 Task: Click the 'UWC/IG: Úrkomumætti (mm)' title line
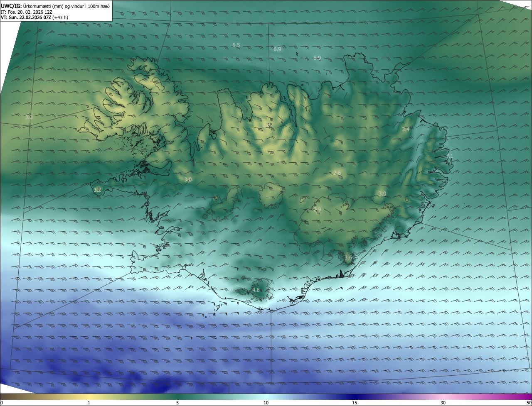point(55,5)
